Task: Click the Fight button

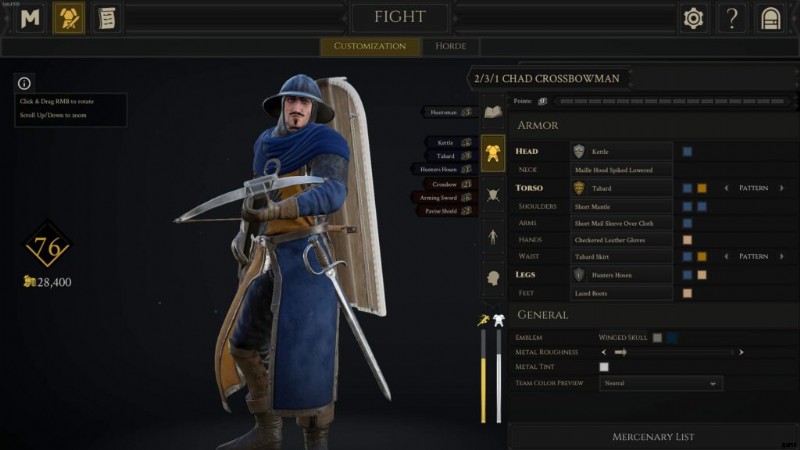Action: [x=400, y=17]
